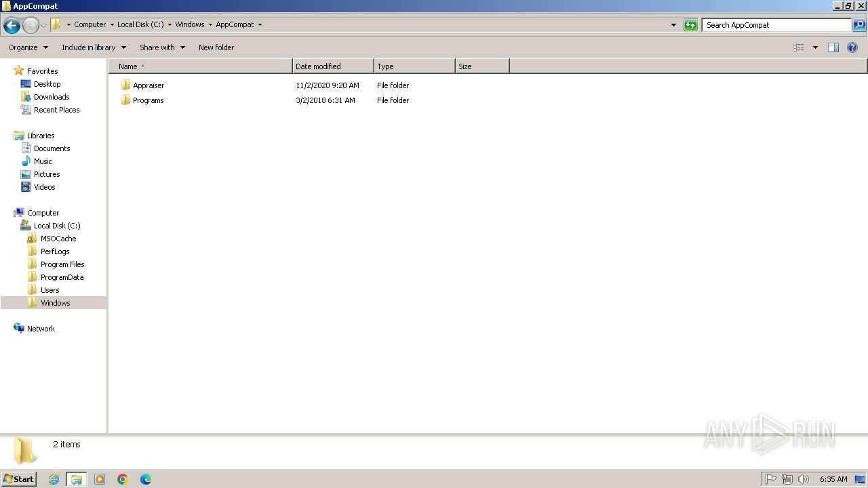Select the Appraiser folder icon
This screenshot has height=488, width=868.
(125, 85)
